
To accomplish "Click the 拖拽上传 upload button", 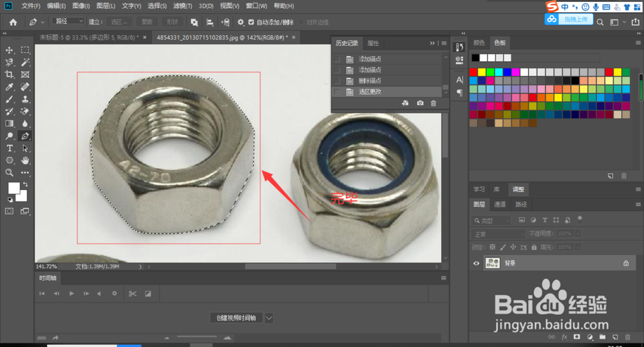I will (x=569, y=19).
